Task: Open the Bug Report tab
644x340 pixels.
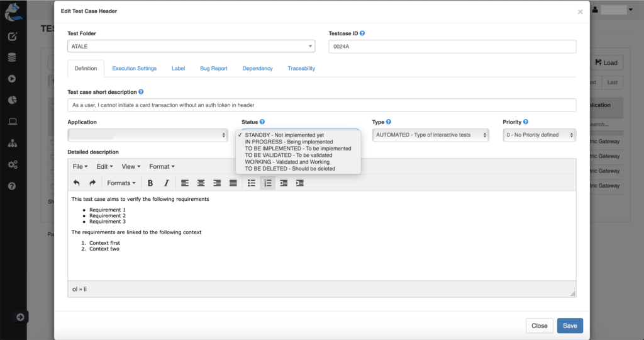Action: pos(213,68)
